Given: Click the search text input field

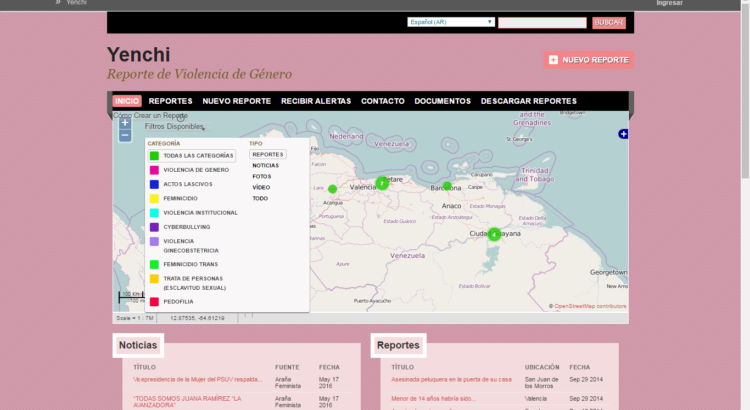Looking at the screenshot, I should click(x=542, y=22).
